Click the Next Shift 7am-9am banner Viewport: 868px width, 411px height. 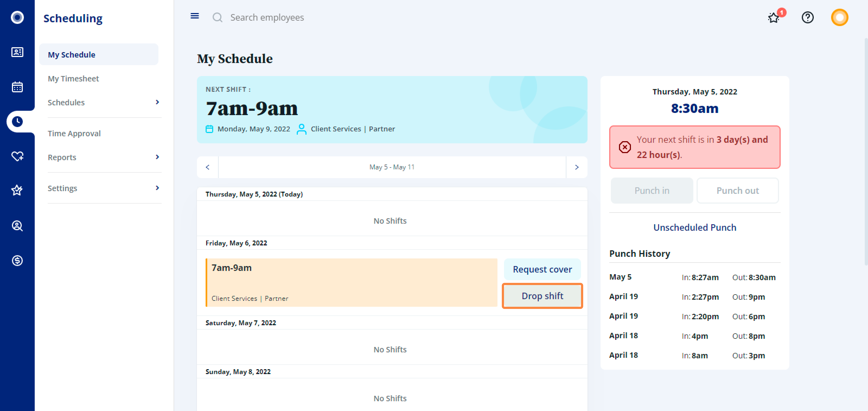[392, 110]
